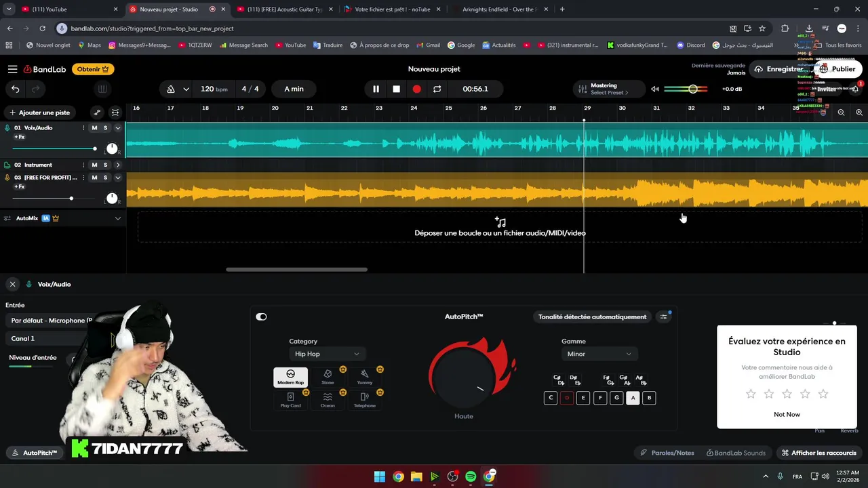The width and height of the screenshot is (868, 488).
Task: Open the automation curve tool icon
Action: (97, 113)
